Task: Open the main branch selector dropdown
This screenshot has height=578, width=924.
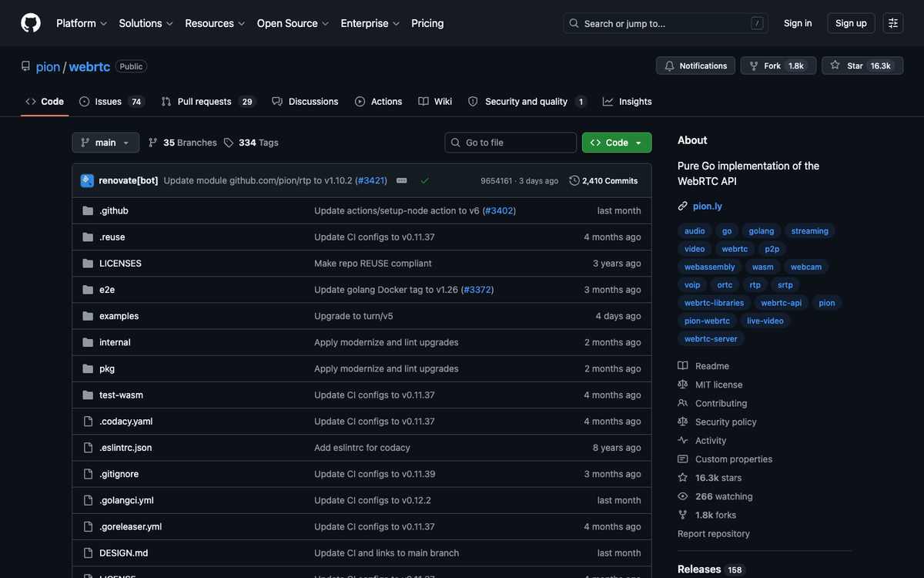Action: click(105, 143)
